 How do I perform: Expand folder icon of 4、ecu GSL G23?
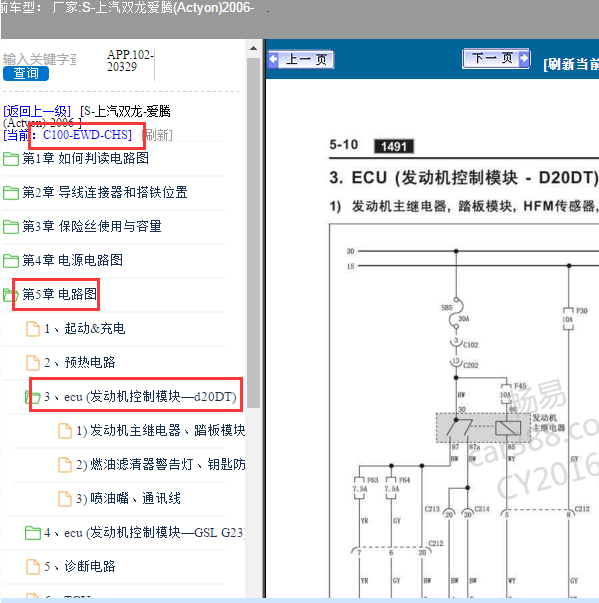click(33, 533)
